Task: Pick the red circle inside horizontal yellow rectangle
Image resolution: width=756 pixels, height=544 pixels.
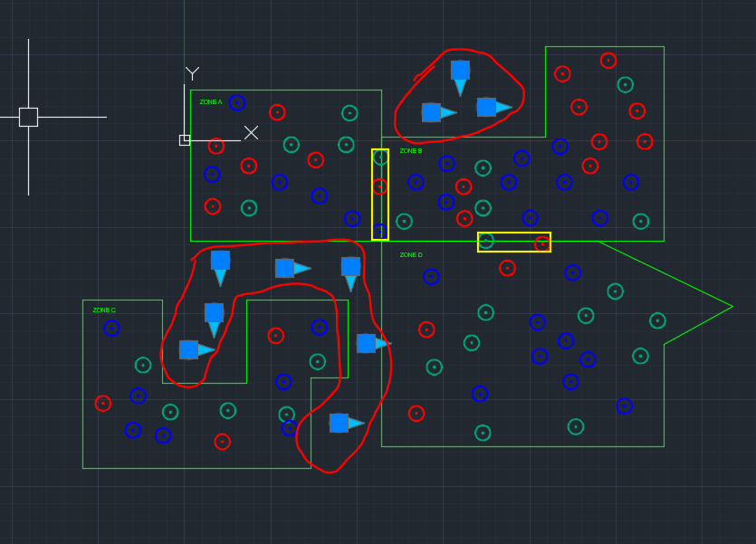Action: (542, 243)
